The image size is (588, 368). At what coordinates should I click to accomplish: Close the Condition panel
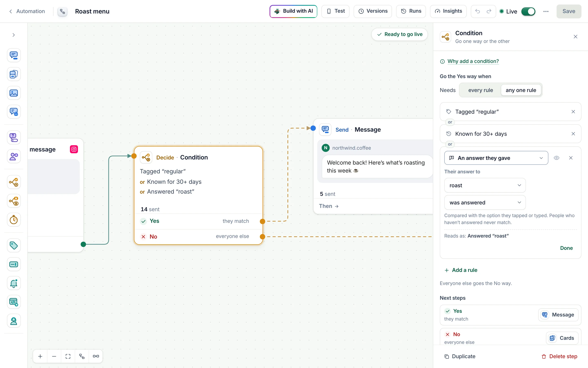tap(575, 37)
